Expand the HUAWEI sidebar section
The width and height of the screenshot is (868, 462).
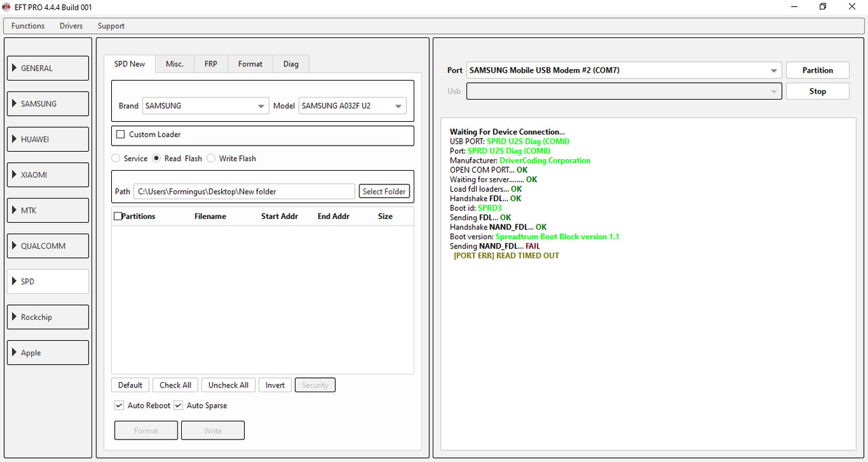pos(48,140)
